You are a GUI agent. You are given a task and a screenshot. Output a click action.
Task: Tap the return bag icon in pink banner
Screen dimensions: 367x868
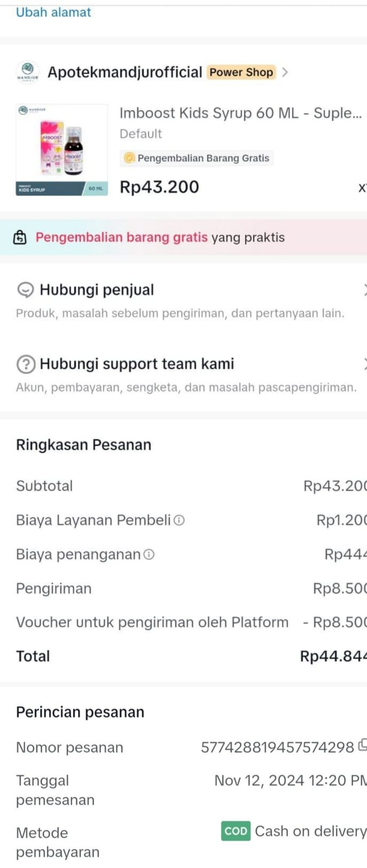coord(20,238)
